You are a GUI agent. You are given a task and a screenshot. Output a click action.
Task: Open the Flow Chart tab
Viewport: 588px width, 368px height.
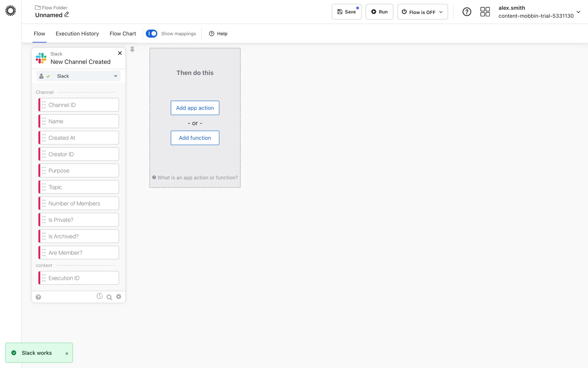(x=123, y=34)
